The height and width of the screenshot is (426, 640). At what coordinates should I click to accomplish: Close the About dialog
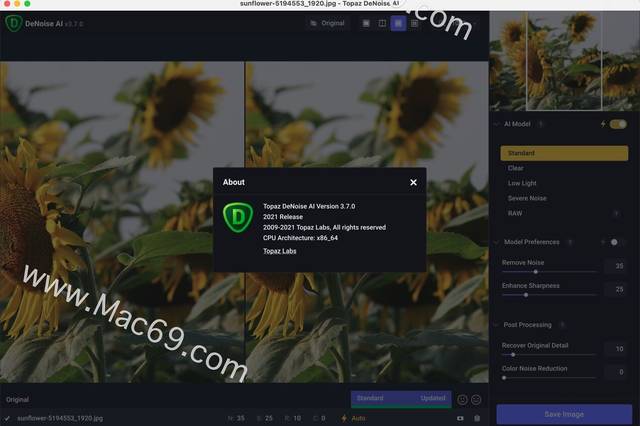pyautogui.click(x=413, y=182)
